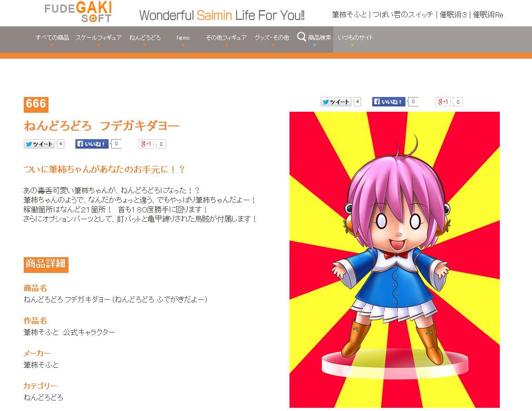Image resolution: width=532 pixels, height=411 pixels.
Task: Click the Facebook like button above image
Action: (389, 101)
